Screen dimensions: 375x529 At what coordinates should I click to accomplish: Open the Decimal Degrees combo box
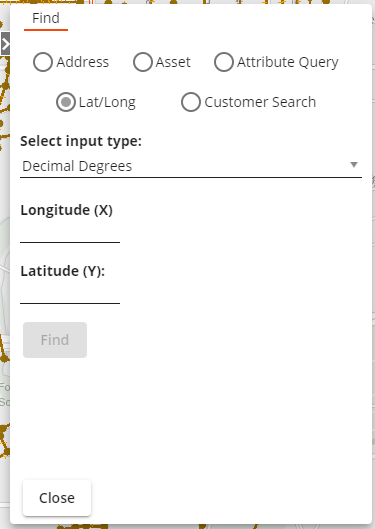191,166
